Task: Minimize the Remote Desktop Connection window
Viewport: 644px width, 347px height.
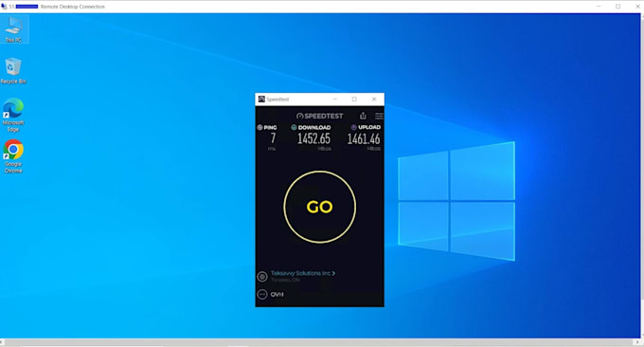Action: (x=599, y=7)
